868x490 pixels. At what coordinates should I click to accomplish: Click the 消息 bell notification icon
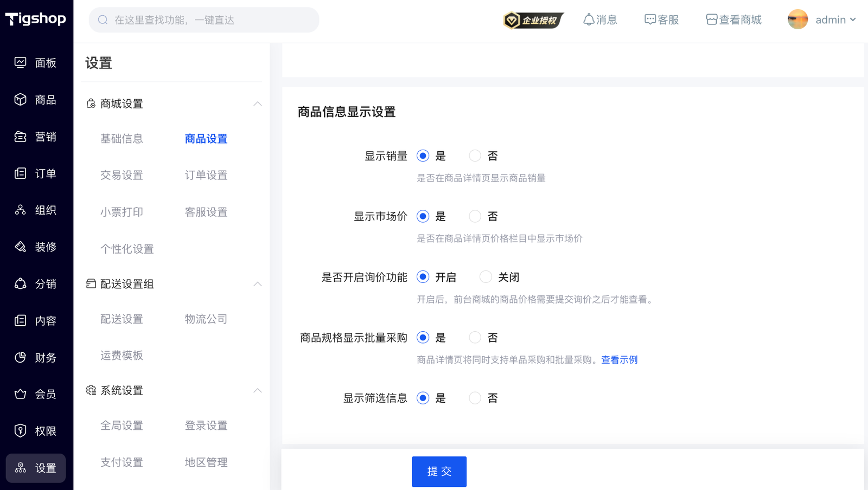[589, 20]
